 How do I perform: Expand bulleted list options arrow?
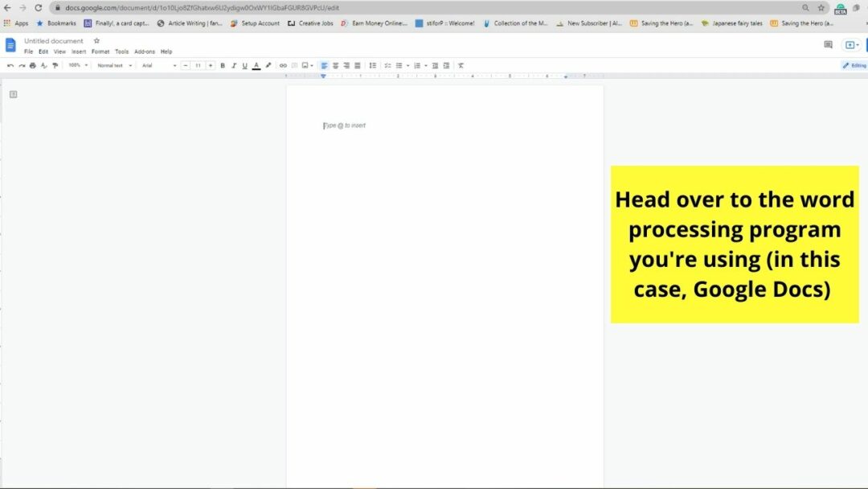click(x=408, y=65)
